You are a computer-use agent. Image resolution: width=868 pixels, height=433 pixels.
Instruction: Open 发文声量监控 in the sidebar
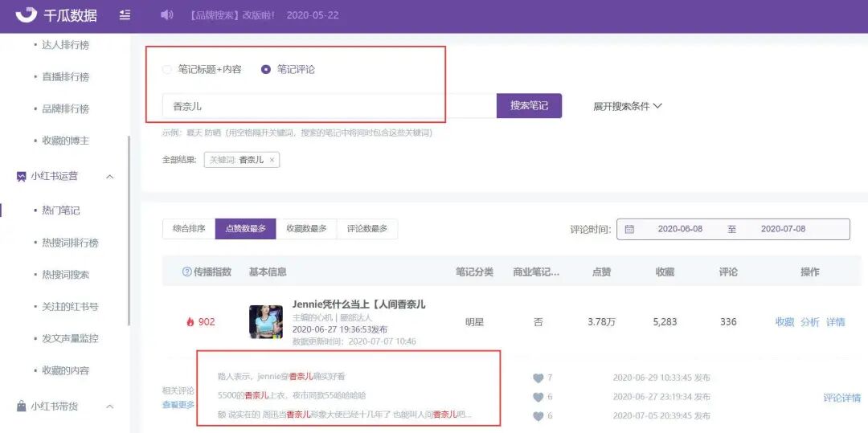pos(70,338)
